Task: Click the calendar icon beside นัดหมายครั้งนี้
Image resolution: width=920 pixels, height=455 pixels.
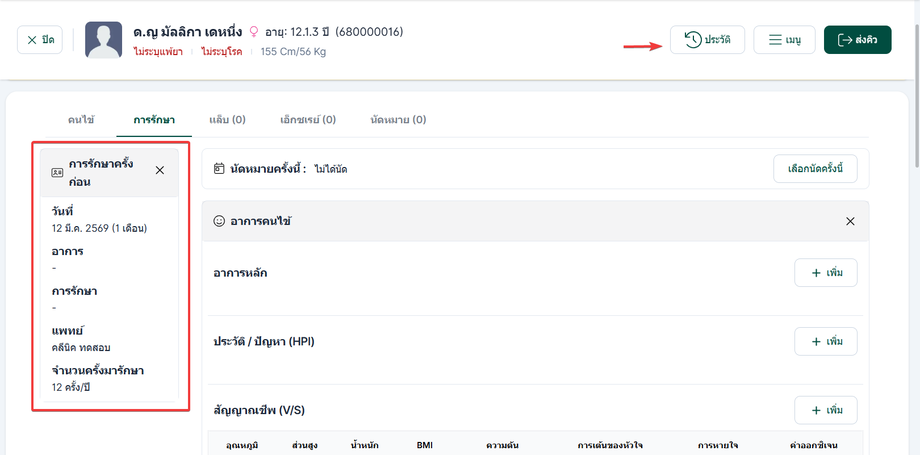Action: tap(219, 169)
